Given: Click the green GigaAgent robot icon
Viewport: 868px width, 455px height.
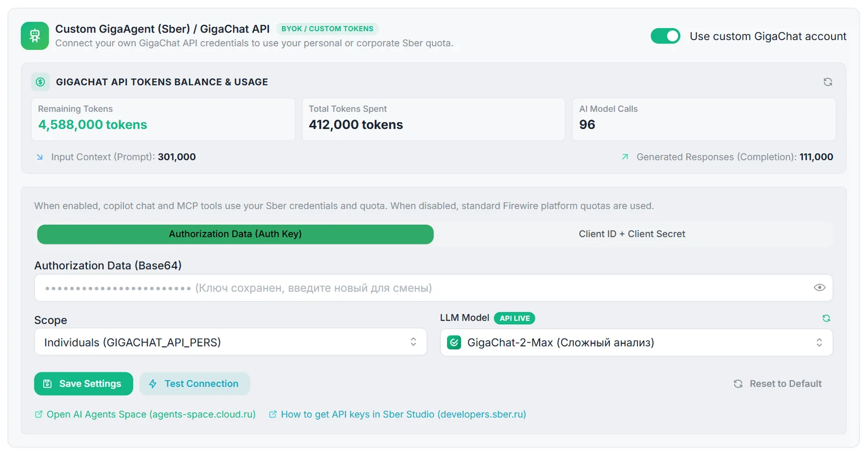Looking at the screenshot, I should click(x=35, y=36).
